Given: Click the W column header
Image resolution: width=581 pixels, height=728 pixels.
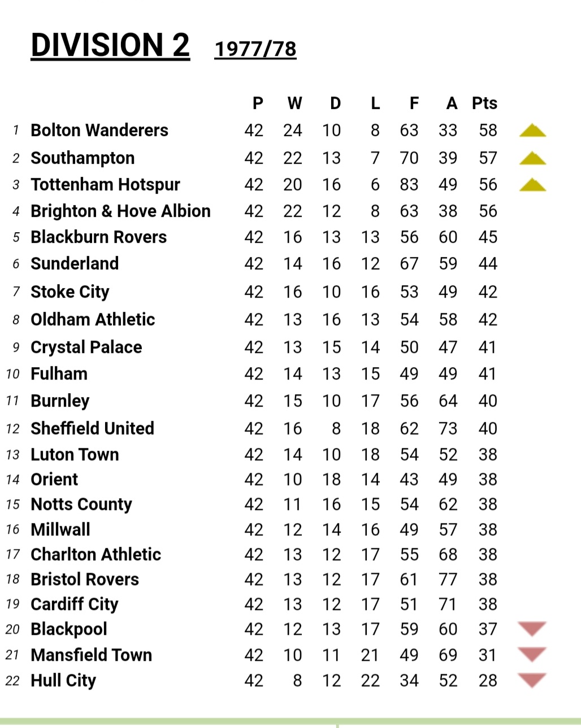Looking at the screenshot, I should (x=294, y=103).
